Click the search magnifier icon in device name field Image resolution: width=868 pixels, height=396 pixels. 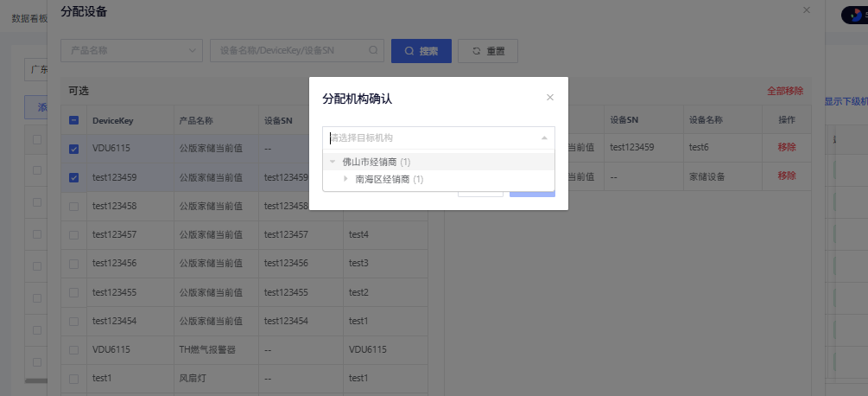click(373, 51)
